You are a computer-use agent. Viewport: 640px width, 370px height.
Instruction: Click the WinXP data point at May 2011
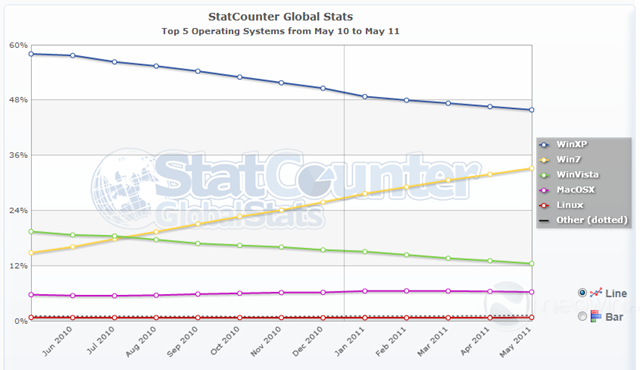tap(531, 110)
